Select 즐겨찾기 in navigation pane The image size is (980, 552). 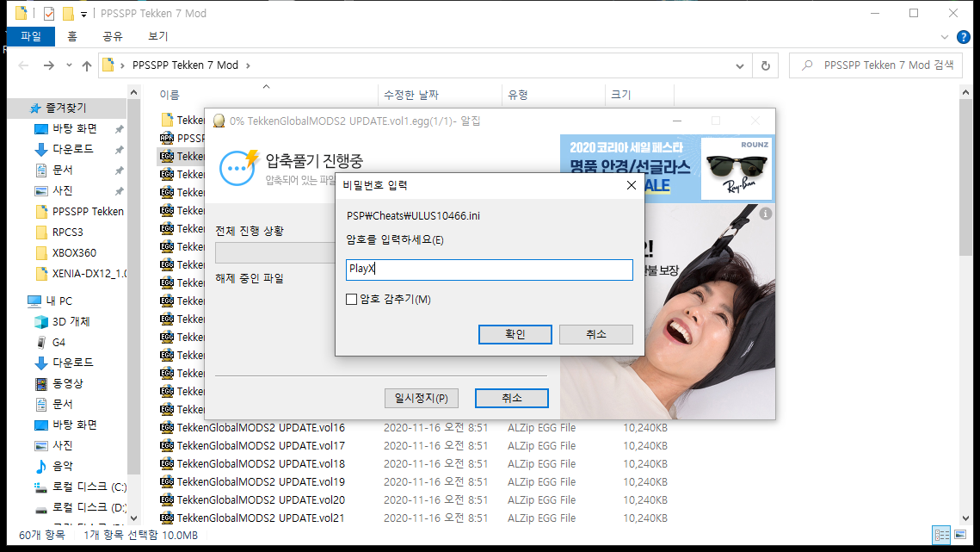point(65,108)
